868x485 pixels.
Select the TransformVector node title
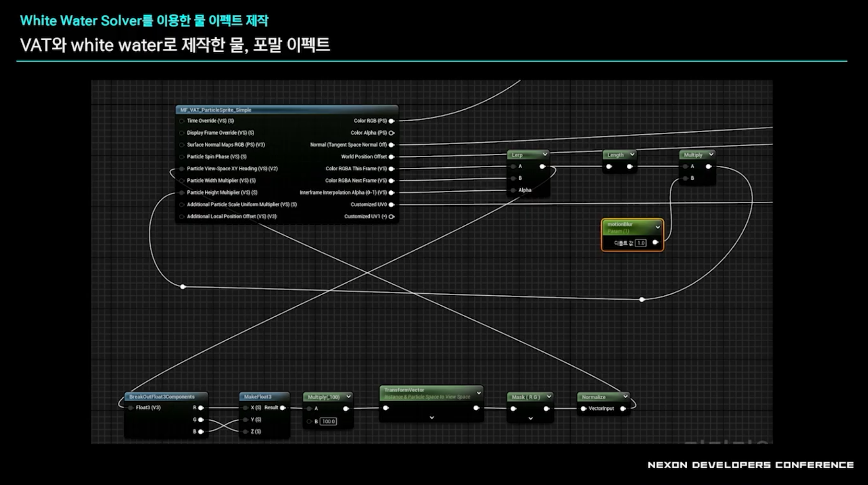coord(404,390)
